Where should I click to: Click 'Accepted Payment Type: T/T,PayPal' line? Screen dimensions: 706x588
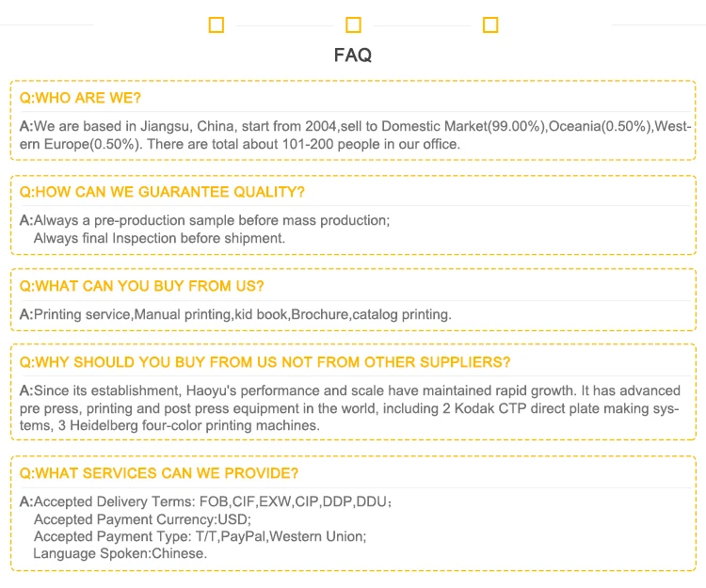200,536
